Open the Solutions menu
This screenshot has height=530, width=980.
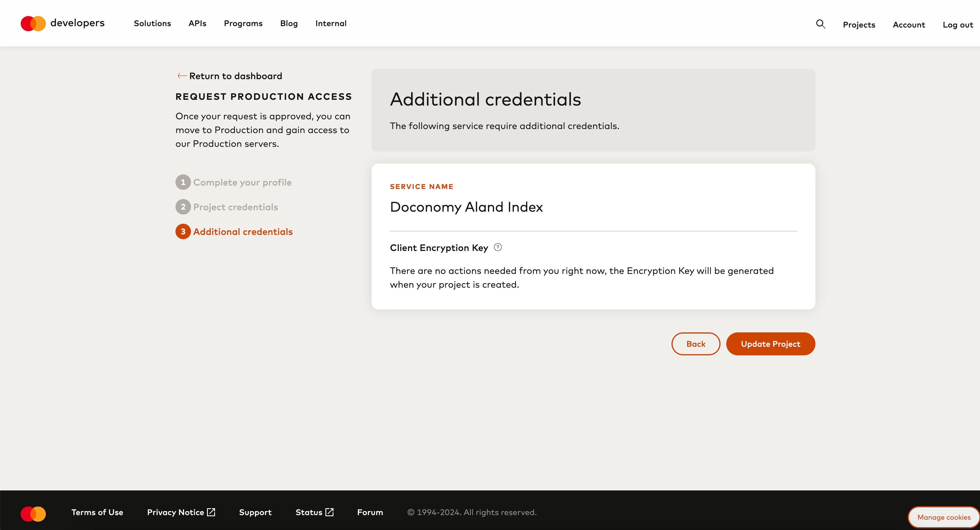click(152, 23)
